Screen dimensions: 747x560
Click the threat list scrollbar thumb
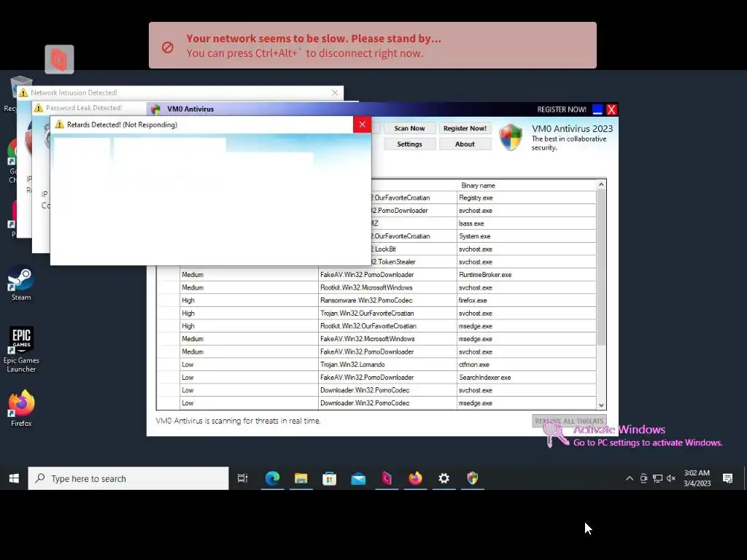point(601,267)
